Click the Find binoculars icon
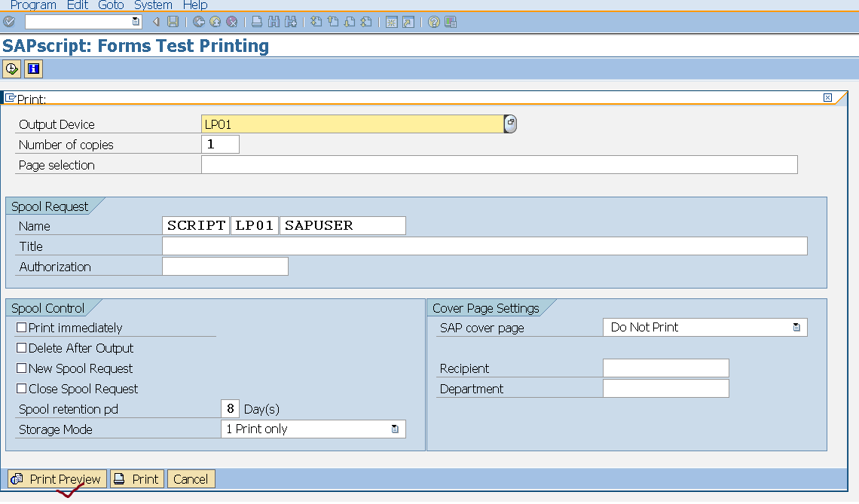The image size is (859, 504). (274, 22)
